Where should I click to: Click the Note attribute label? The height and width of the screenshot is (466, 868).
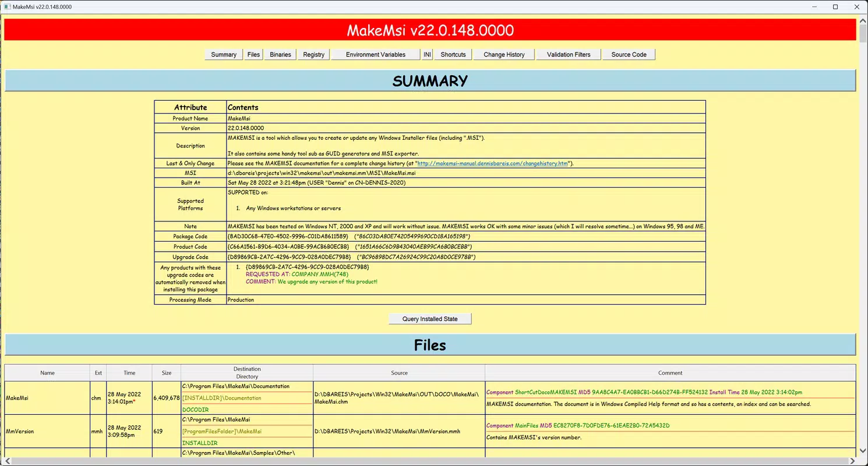point(190,226)
